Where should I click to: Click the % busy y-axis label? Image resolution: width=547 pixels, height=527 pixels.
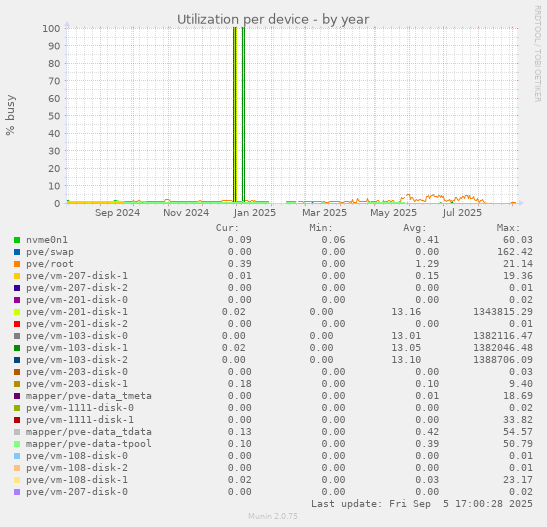click(x=10, y=115)
